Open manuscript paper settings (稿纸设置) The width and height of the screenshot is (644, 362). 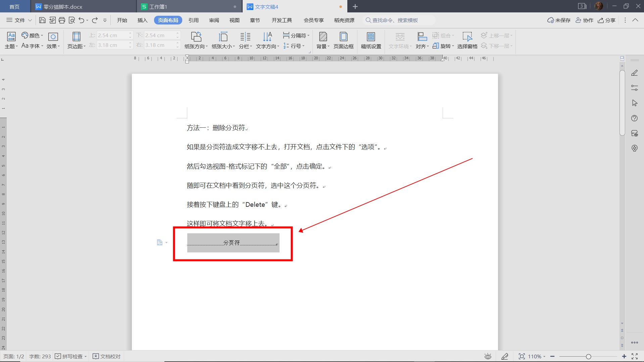click(x=371, y=40)
